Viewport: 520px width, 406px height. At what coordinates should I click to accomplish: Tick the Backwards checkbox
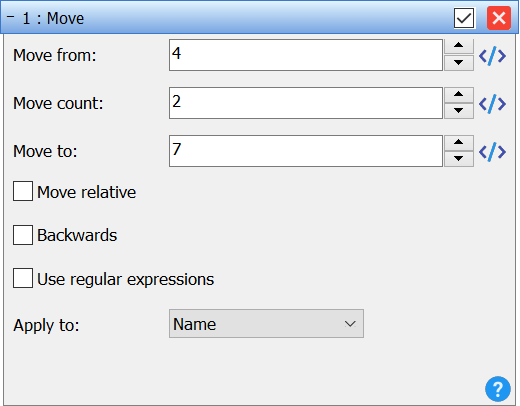pos(23,235)
